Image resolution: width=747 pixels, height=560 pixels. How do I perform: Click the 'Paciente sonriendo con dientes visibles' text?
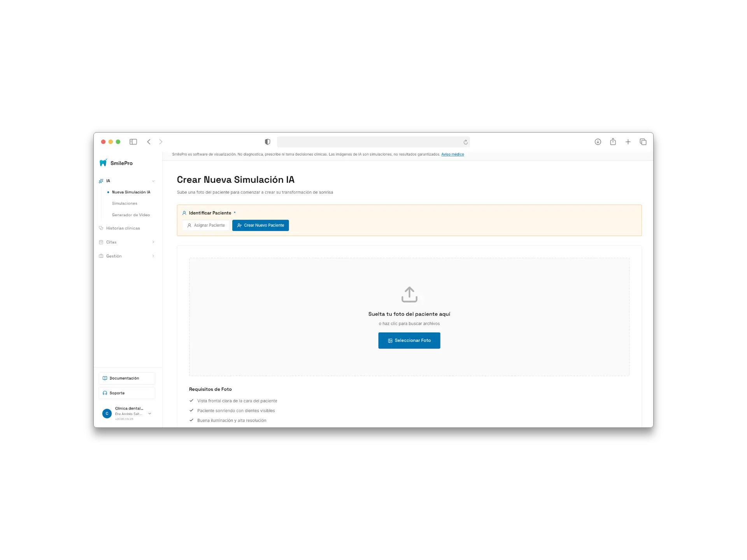(236, 411)
